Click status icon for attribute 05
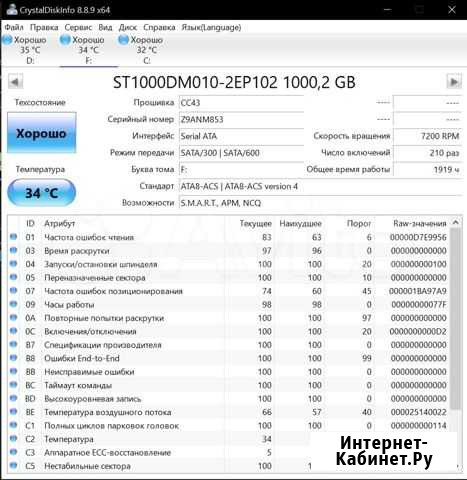This screenshot has width=467, height=480. pyautogui.click(x=13, y=277)
